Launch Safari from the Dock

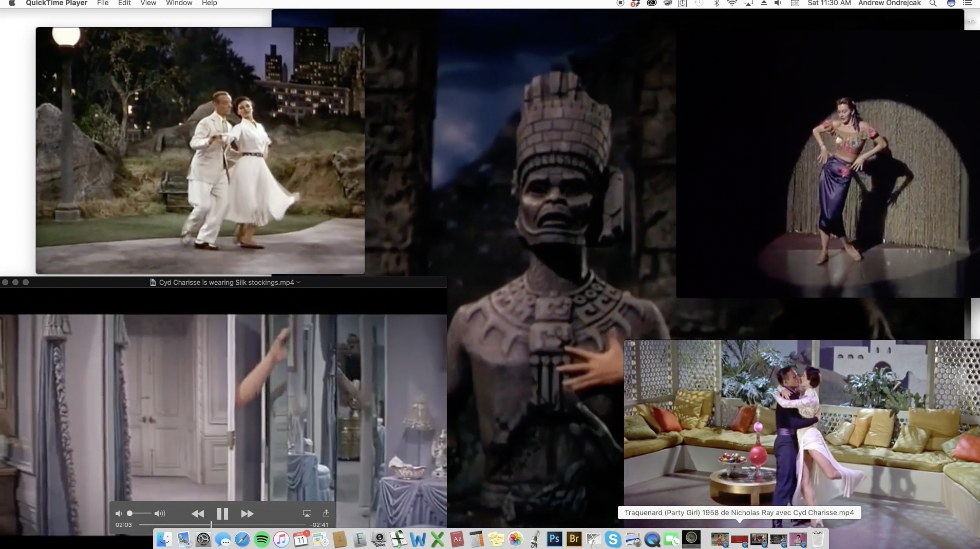(242, 539)
